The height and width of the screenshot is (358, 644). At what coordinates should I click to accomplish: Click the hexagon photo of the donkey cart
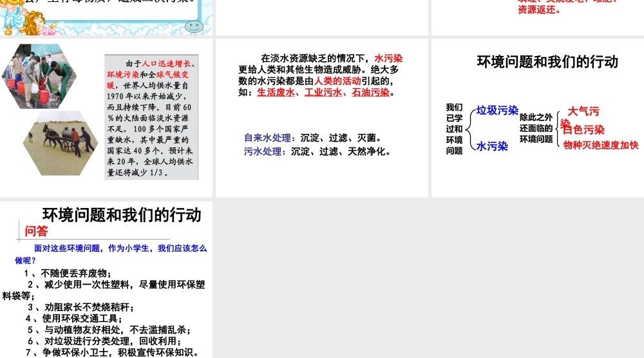pos(61,143)
